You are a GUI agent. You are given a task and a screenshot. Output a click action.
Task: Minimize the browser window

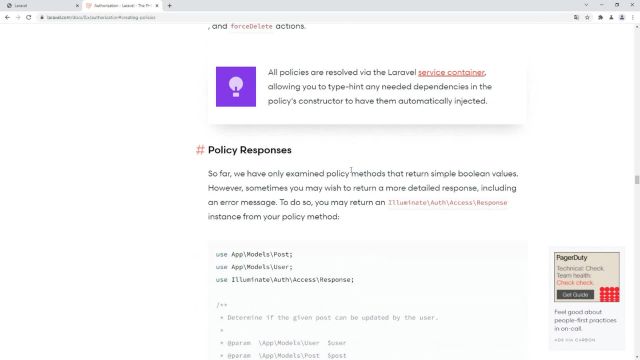(602, 5)
